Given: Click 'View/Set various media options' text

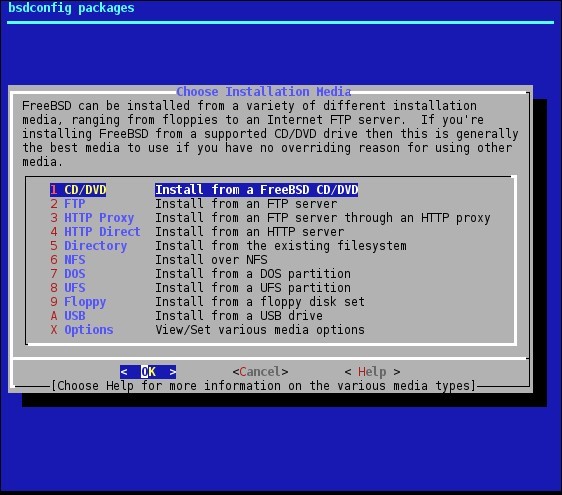Looking at the screenshot, I should pos(260,329).
